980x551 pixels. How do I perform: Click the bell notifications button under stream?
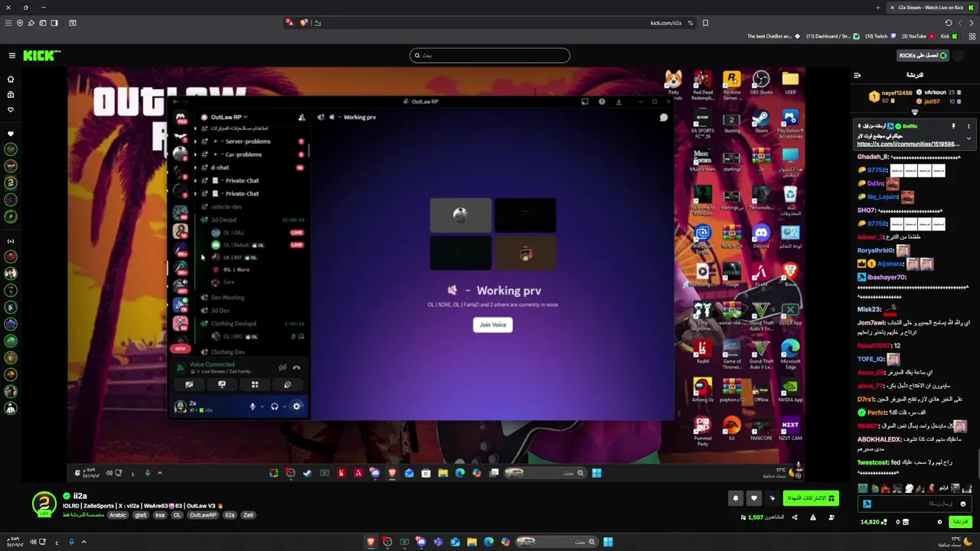tap(735, 498)
